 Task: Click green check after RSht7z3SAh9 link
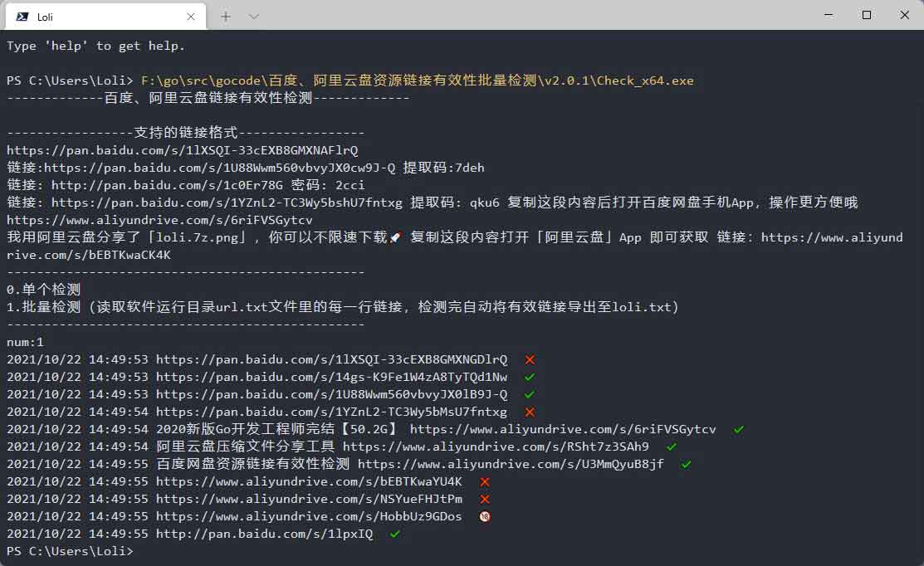[x=671, y=446]
